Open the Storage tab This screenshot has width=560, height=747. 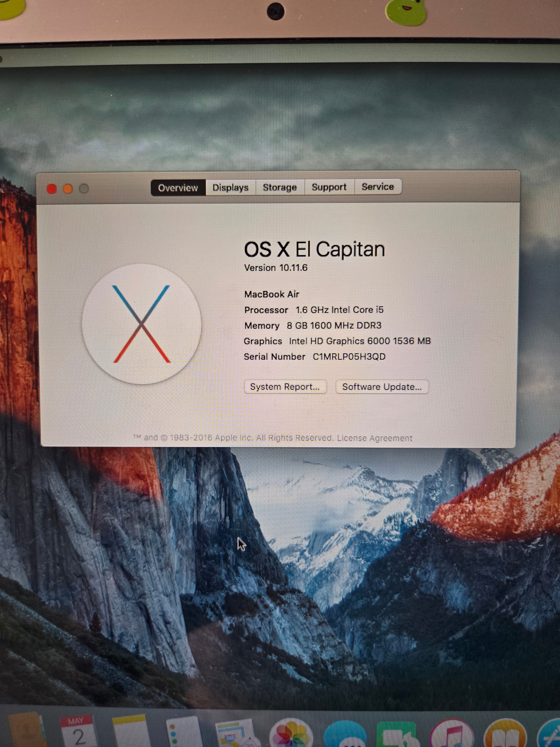tap(280, 187)
